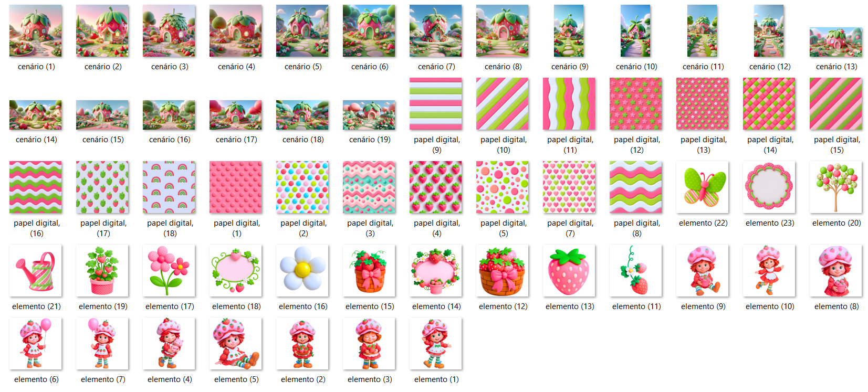Open the potted strawberry plant elemento (19)
868x392 pixels.
[102, 271]
